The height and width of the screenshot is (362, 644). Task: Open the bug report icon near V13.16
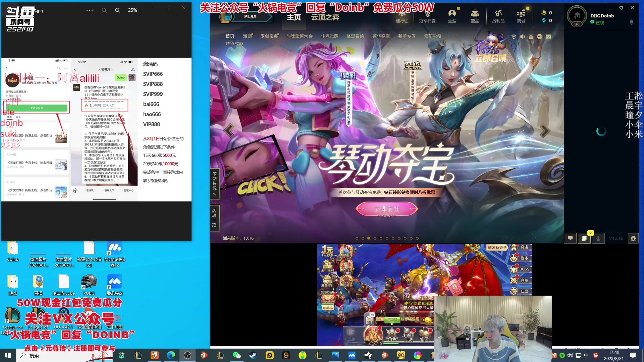(x=633, y=238)
